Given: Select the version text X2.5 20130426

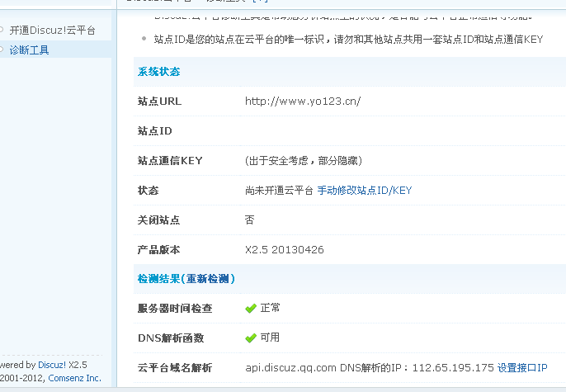Looking at the screenshot, I should tap(285, 249).
